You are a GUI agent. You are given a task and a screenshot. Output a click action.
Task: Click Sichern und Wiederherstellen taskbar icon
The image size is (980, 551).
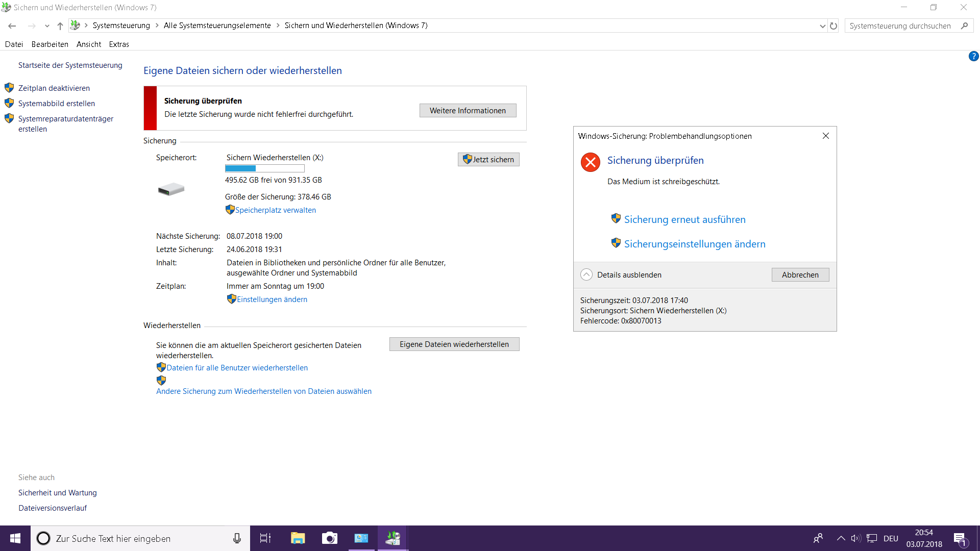tap(393, 538)
